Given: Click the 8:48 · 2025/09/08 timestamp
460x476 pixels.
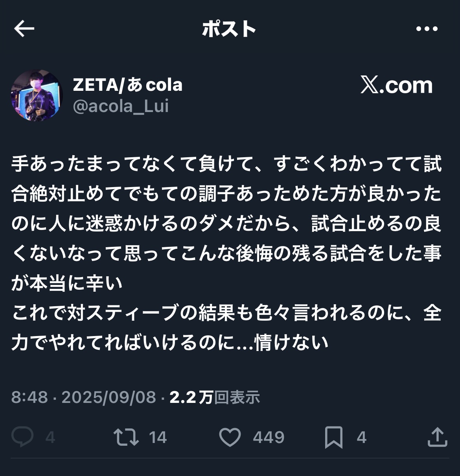Looking at the screenshot, I should click(84, 397).
